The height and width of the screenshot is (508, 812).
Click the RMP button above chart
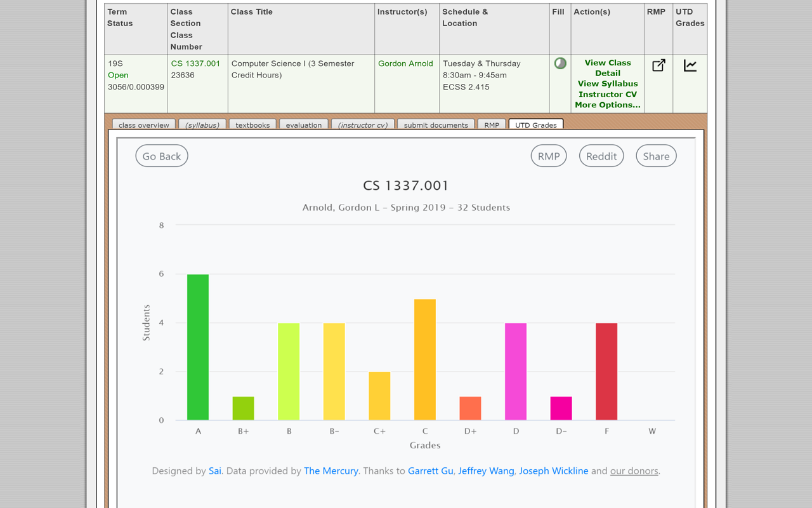(549, 156)
